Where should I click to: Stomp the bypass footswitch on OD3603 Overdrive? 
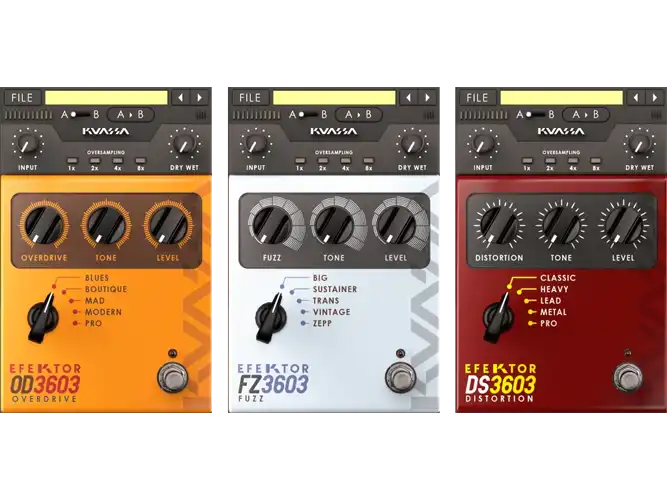coord(172,377)
